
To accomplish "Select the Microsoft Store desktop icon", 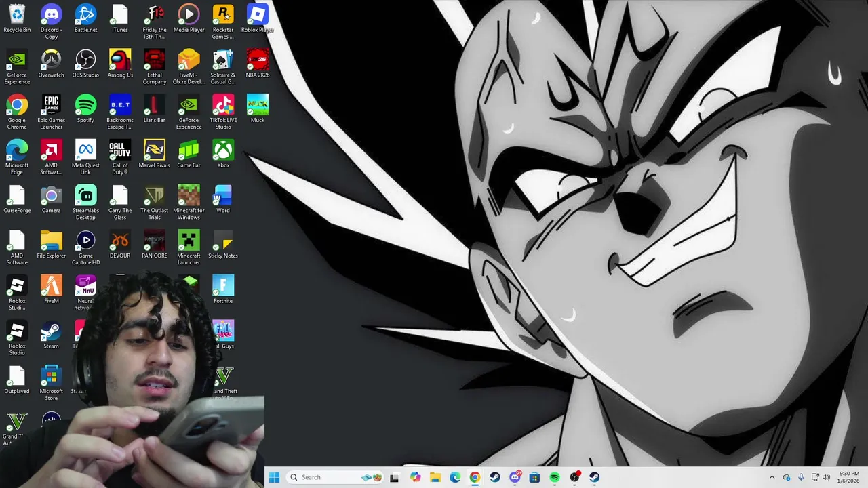I will (x=51, y=383).
